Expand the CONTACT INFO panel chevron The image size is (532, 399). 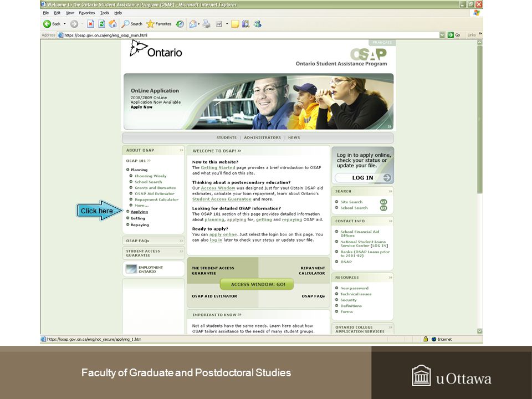click(x=390, y=221)
